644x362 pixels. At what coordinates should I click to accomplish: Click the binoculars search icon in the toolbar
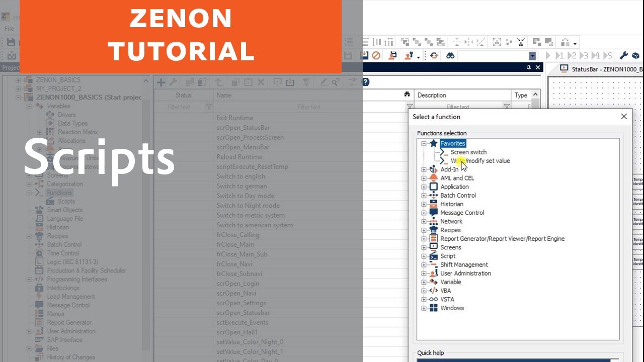point(450,56)
